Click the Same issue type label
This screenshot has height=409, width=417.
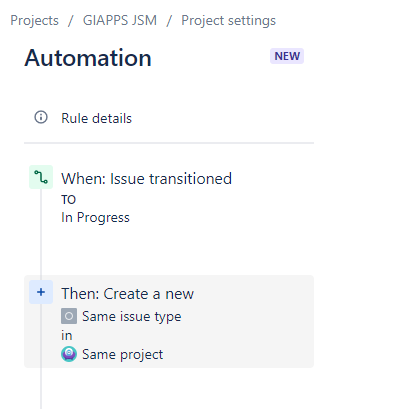(132, 316)
